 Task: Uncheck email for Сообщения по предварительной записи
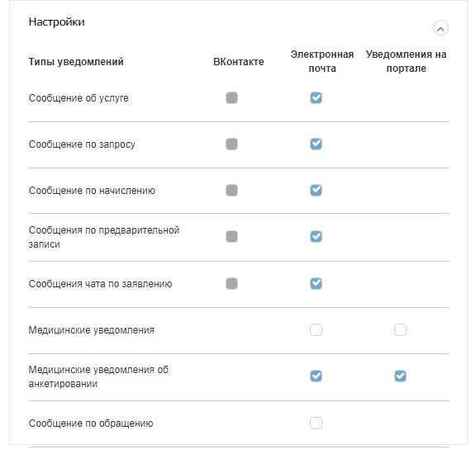click(x=316, y=236)
